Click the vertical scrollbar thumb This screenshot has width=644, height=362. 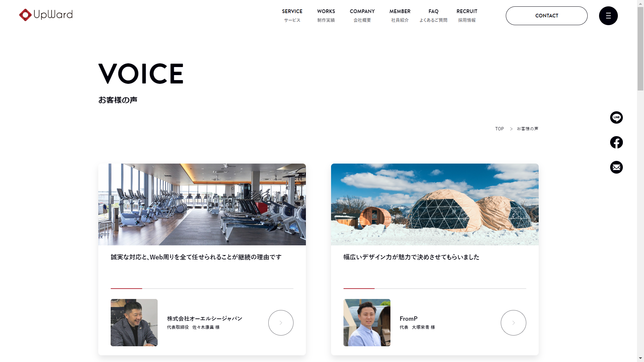pos(640,49)
